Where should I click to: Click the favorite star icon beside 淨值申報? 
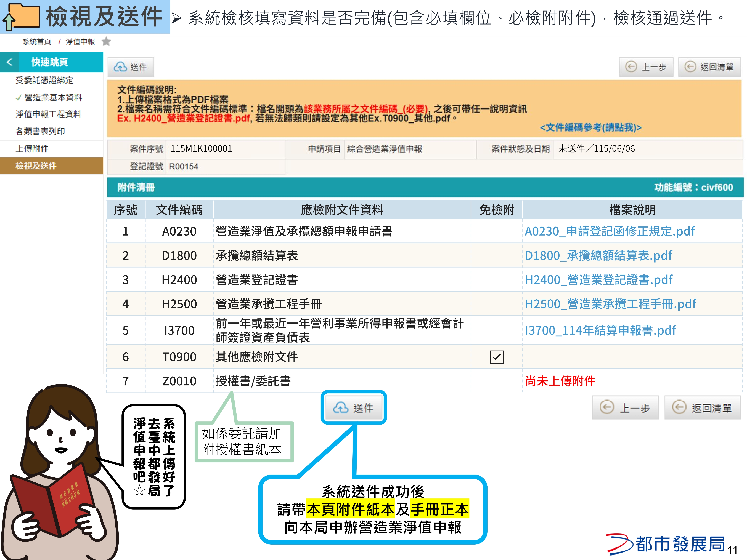pos(106,41)
